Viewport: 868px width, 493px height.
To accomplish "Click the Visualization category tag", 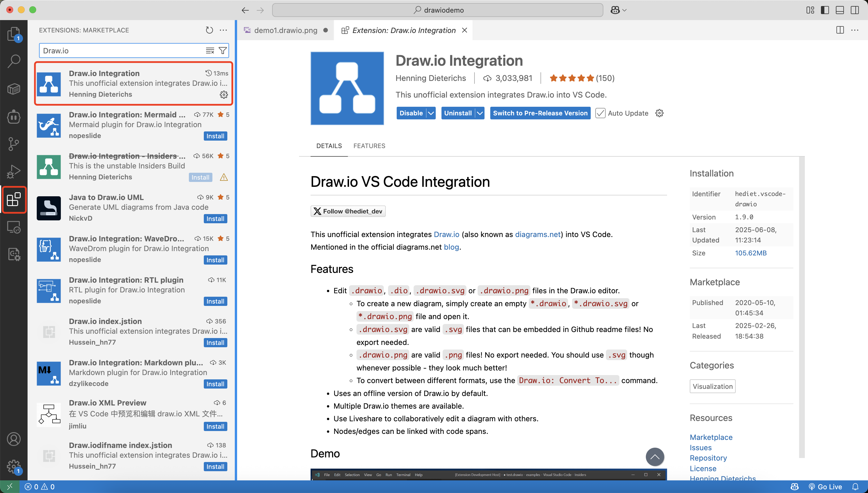I will point(712,386).
